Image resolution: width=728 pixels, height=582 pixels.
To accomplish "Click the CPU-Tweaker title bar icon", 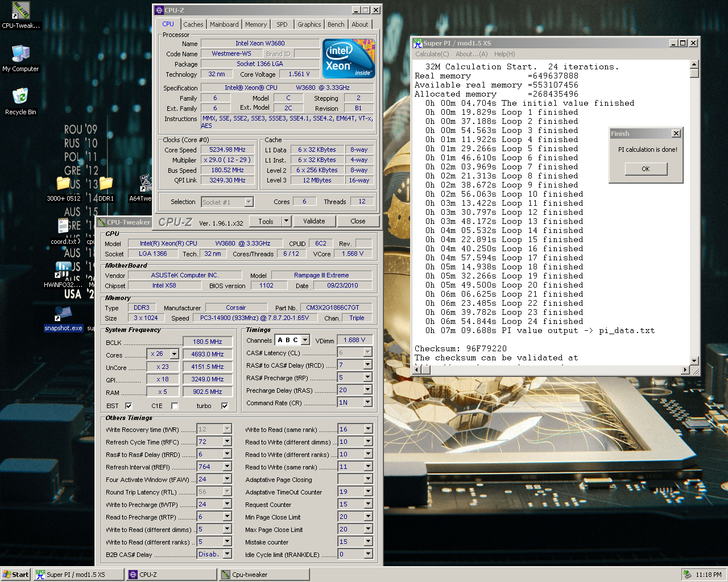I will tap(101, 222).
